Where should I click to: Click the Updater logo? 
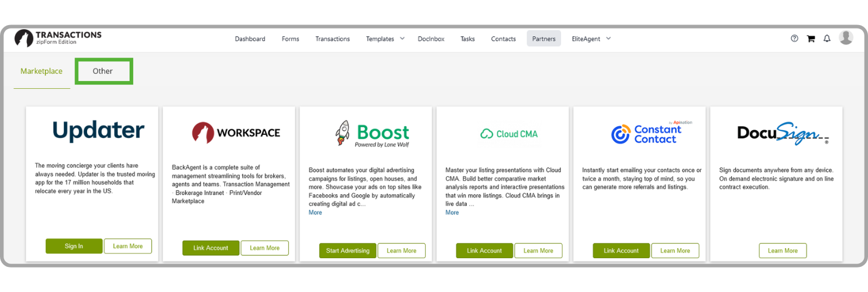point(98,131)
